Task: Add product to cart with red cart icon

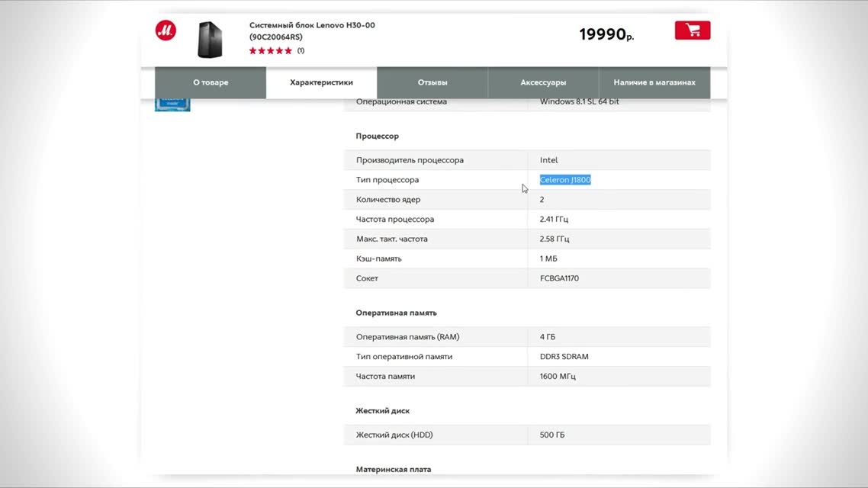Action: click(692, 30)
